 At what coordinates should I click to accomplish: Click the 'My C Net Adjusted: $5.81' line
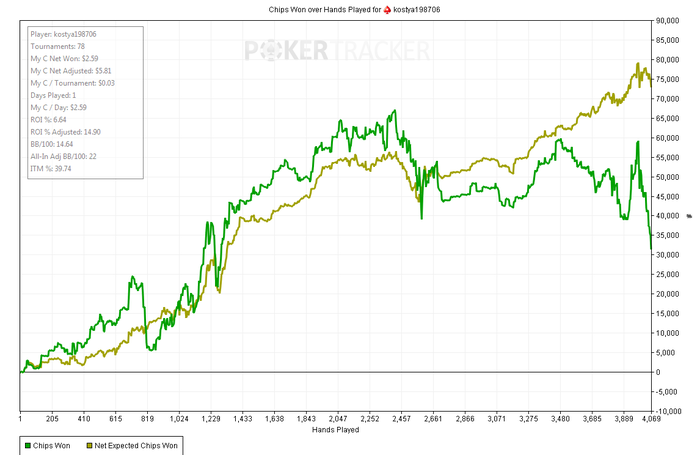[71, 71]
